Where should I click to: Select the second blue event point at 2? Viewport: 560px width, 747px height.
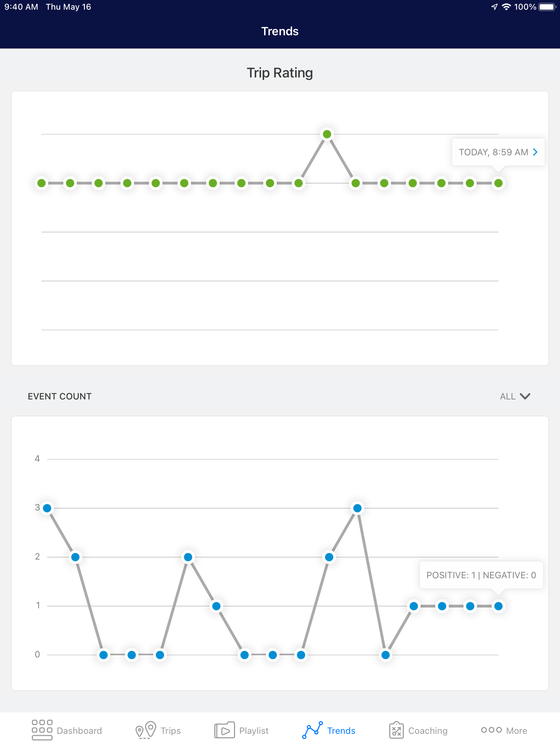(75, 557)
